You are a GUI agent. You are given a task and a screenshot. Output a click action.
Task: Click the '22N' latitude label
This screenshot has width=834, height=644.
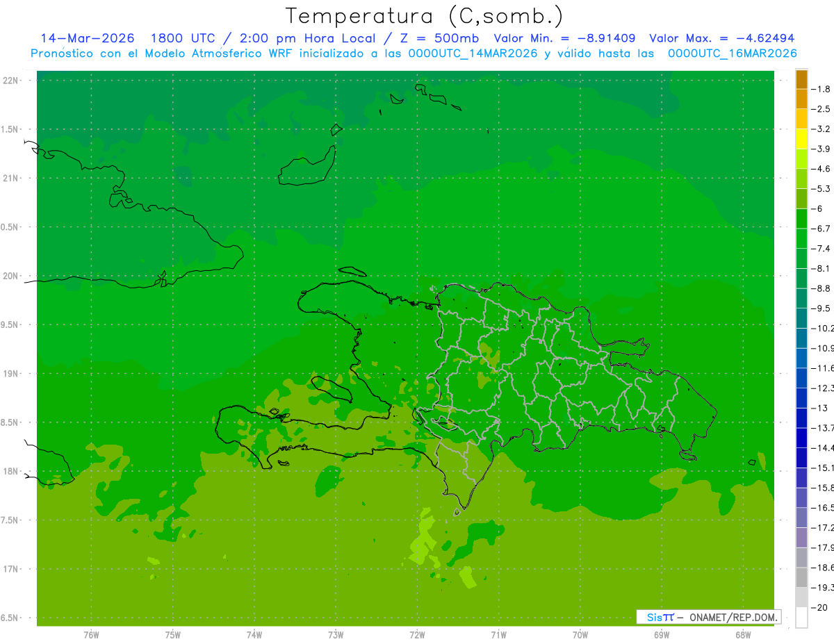12,81
